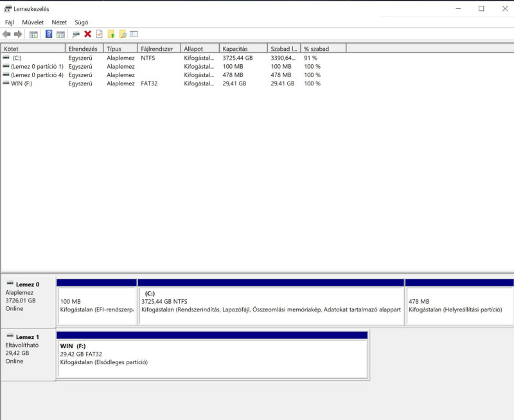This screenshot has width=514, height=420.
Task: Click the 29,41 GB capacity cell
Action: pos(235,83)
